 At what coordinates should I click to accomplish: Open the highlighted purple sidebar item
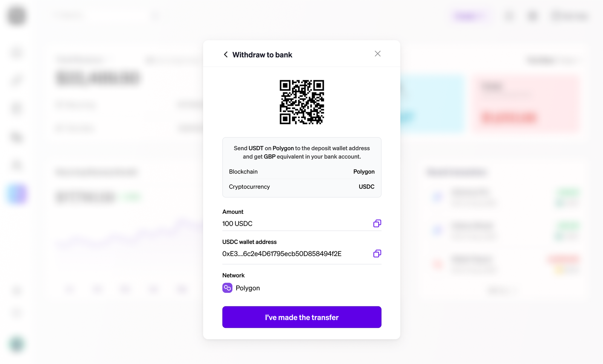coord(17,194)
